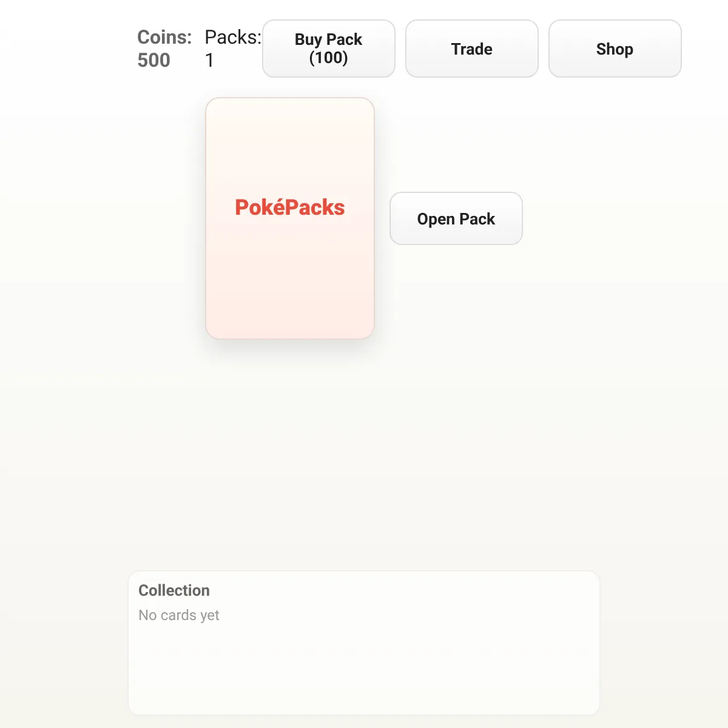This screenshot has height=728, width=728.
Task: Click the (100) price on Buy Pack
Action: click(328, 58)
